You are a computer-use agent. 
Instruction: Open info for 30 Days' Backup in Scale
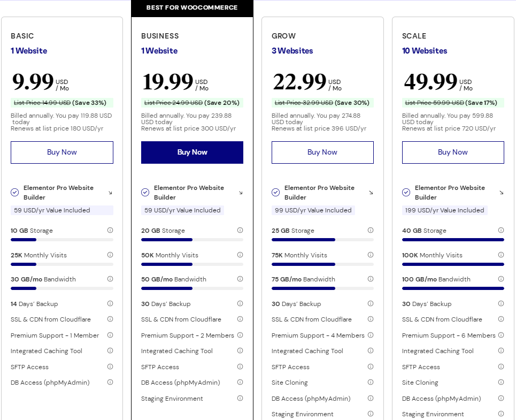coord(501,303)
